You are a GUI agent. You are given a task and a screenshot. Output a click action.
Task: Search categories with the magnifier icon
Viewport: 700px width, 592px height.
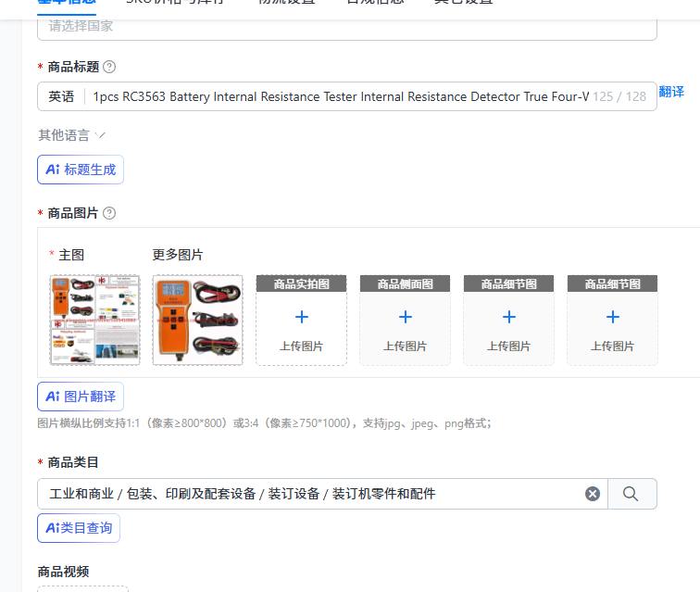click(x=631, y=494)
